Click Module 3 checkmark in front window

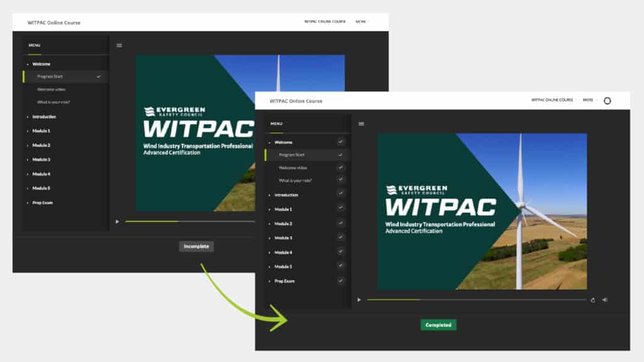tap(340, 237)
